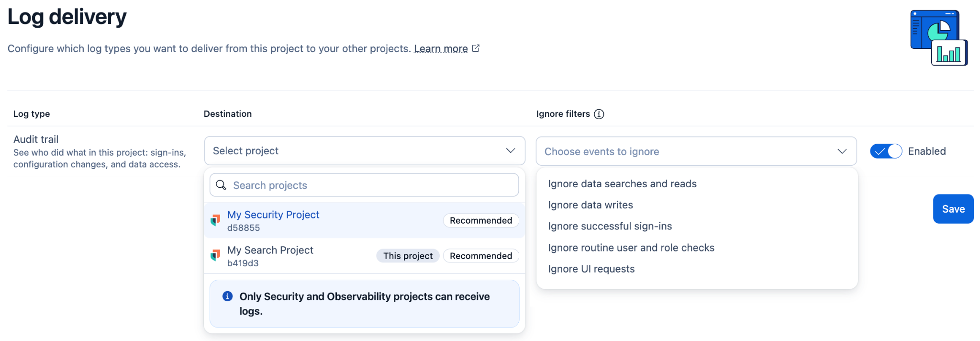980x341 pixels.
Task: Select Ignore data writes option
Action: click(x=590, y=205)
